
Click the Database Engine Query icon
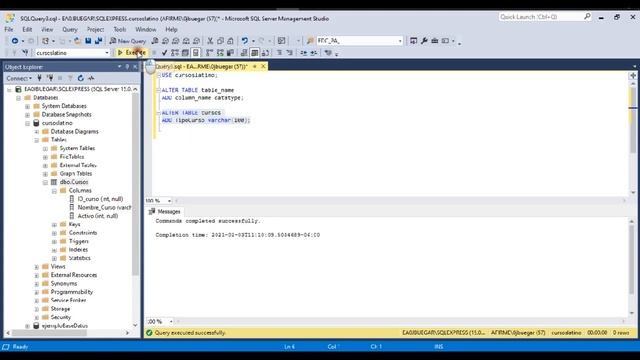[x=155, y=41]
